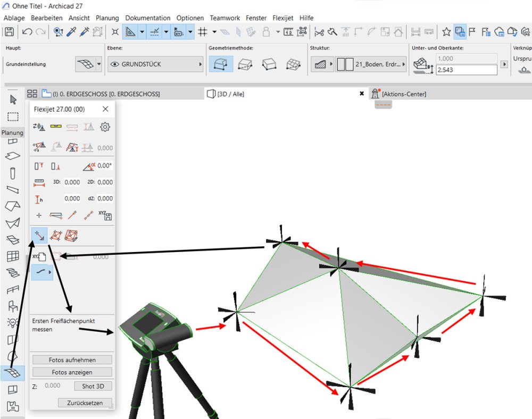Open Flexijet settings gear icon
Screen dimensions: 532x419
(105, 127)
